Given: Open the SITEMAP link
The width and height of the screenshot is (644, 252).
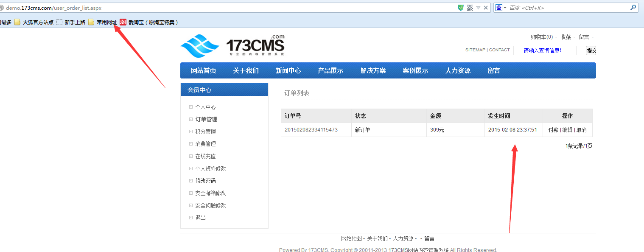Looking at the screenshot, I should (475, 50).
